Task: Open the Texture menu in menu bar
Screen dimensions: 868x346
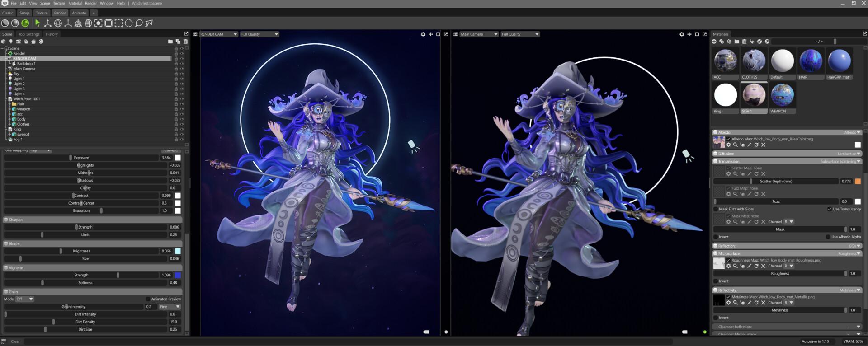Action: click(x=59, y=3)
